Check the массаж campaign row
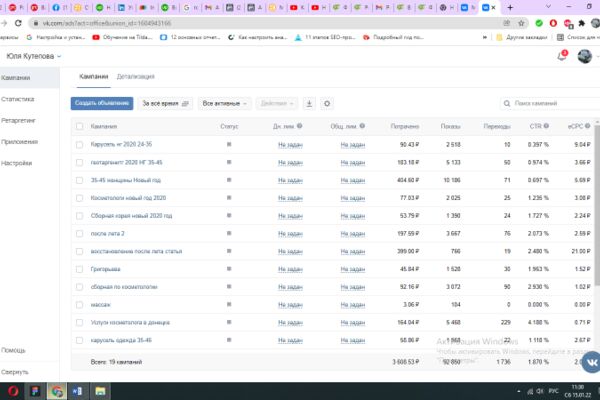The width and height of the screenshot is (600, 400). [79, 305]
